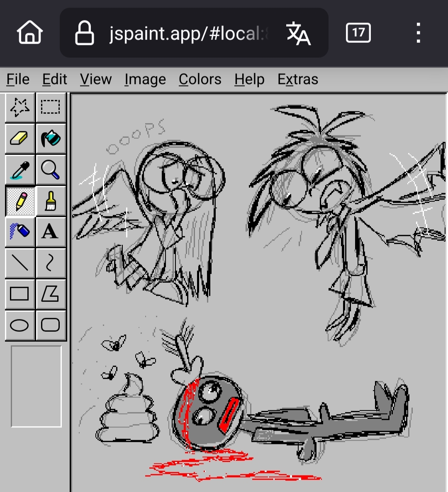Open the Edit menu
Viewport: 448px width, 492px height.
(55, 79)
